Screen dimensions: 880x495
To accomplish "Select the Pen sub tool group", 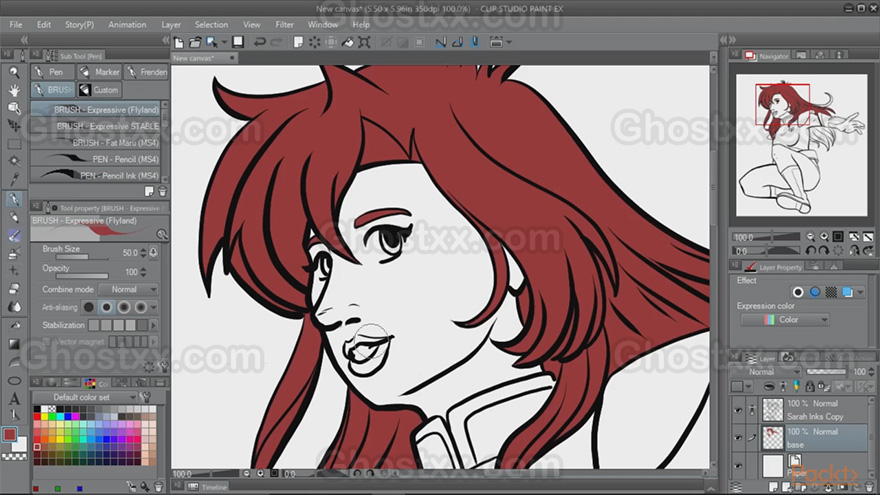I will pyautogui.click(x=53, y=72).
